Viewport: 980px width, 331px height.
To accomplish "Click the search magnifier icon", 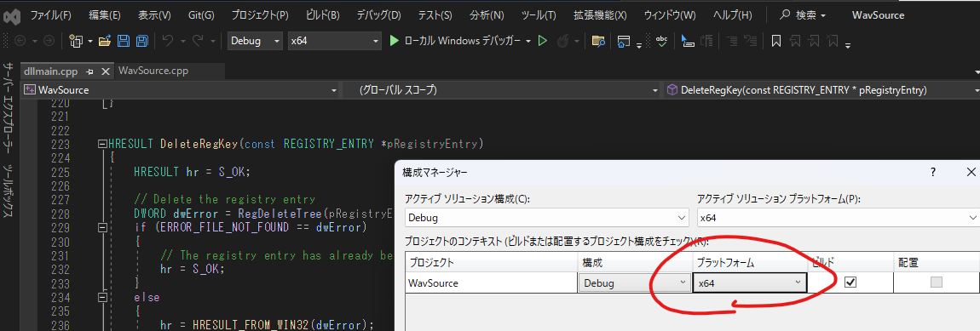I will tap(786, 14).
